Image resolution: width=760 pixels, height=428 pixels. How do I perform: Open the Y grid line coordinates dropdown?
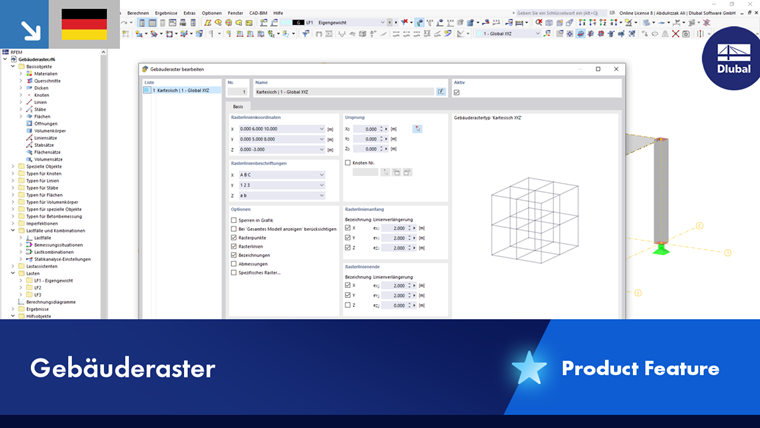coord(321,139)
